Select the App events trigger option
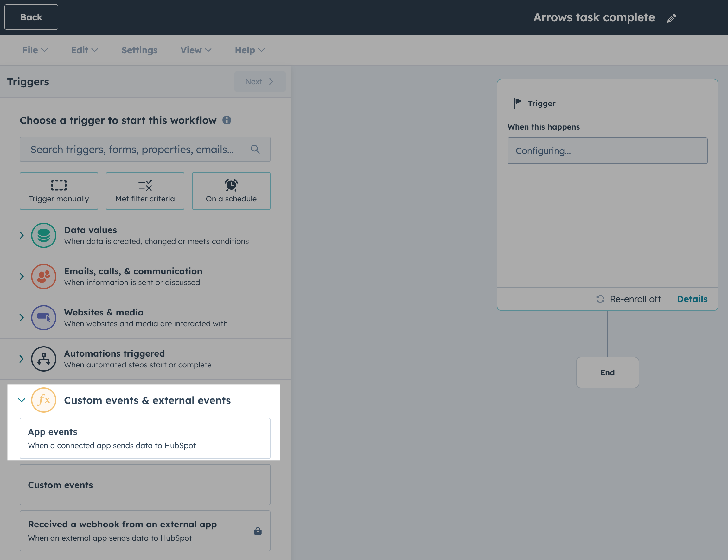This screenshot has width=728, height=560. tap(145, 438)
